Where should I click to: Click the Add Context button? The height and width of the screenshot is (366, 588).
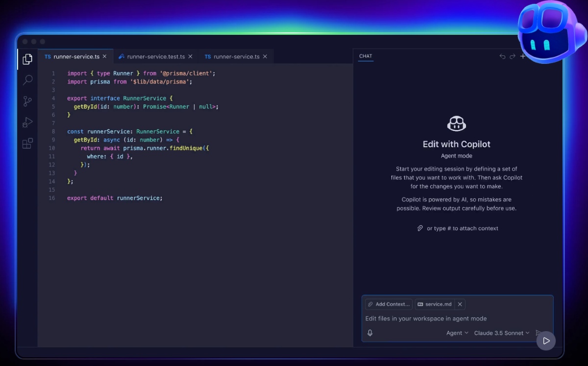coord(389,304)
